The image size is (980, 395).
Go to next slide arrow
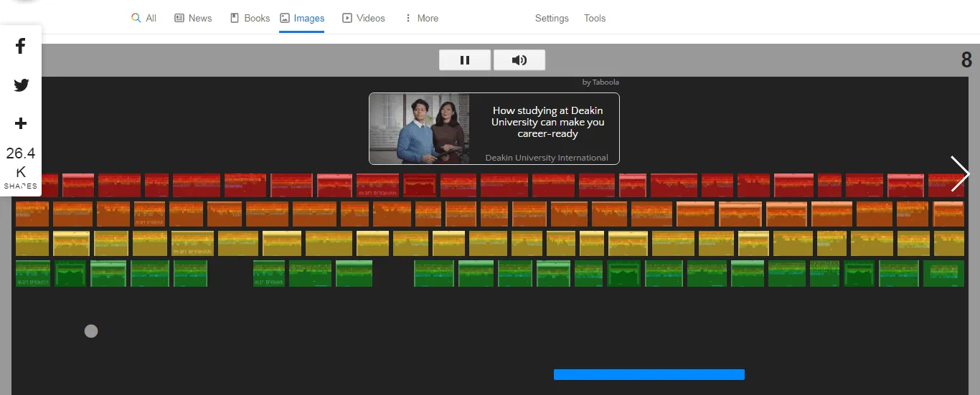(x=960, y=173)
